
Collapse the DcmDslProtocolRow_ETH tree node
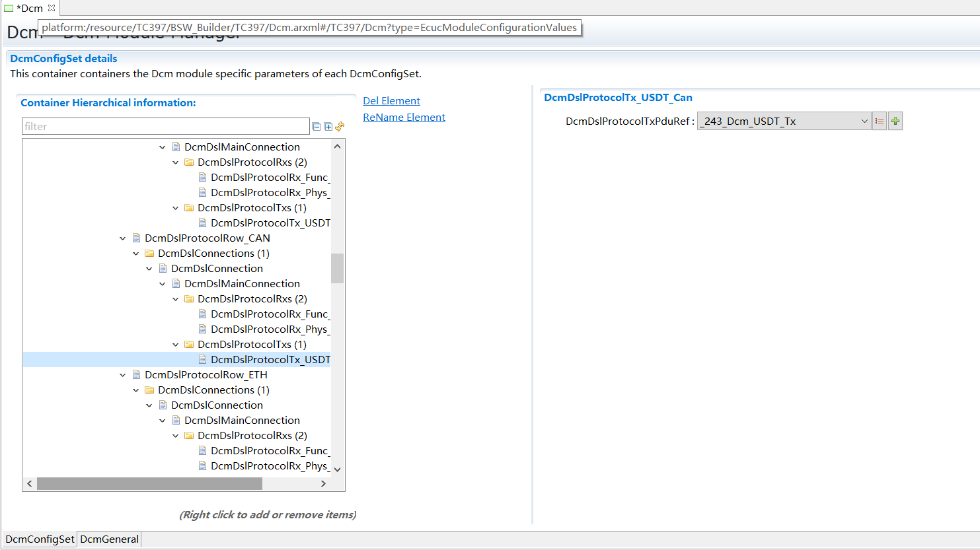[123, 375]
